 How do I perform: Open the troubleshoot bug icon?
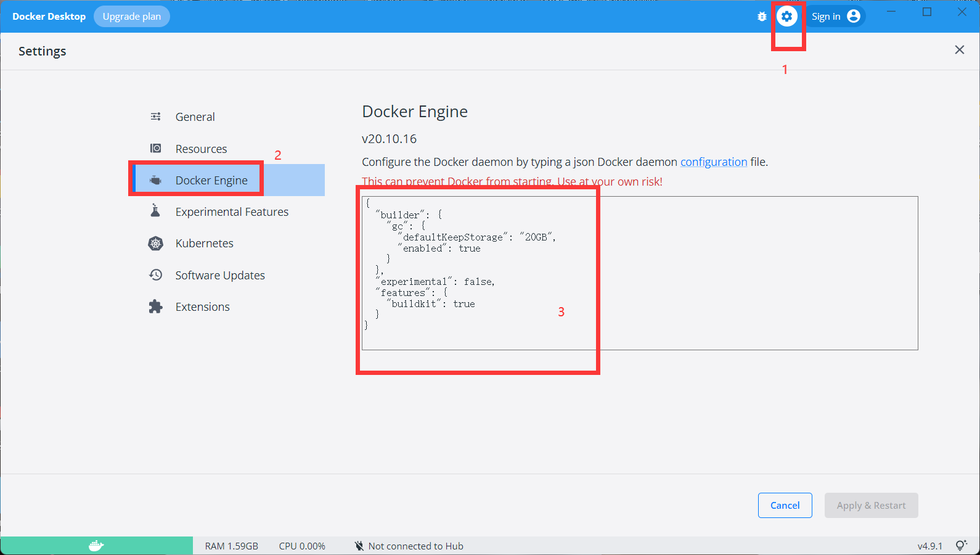762,17
